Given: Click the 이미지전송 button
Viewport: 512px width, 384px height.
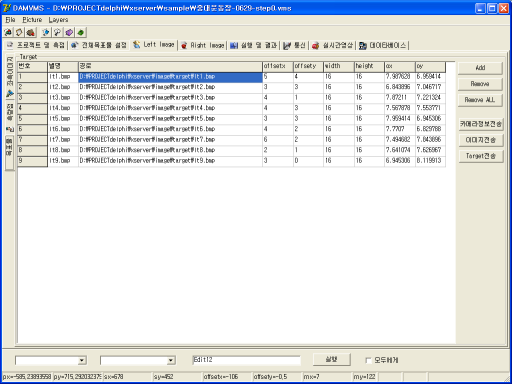Looking at the screenshot, I should coord(481,140).
